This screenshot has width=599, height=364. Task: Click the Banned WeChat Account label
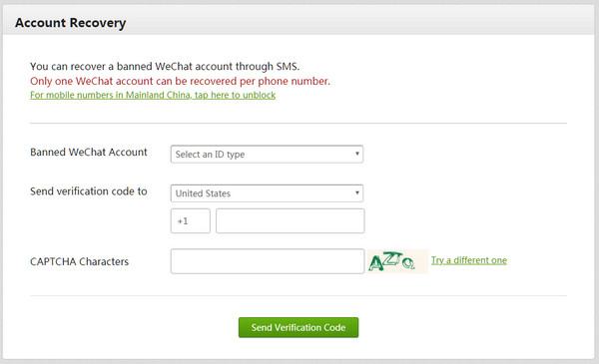click(x=89, y=153)
